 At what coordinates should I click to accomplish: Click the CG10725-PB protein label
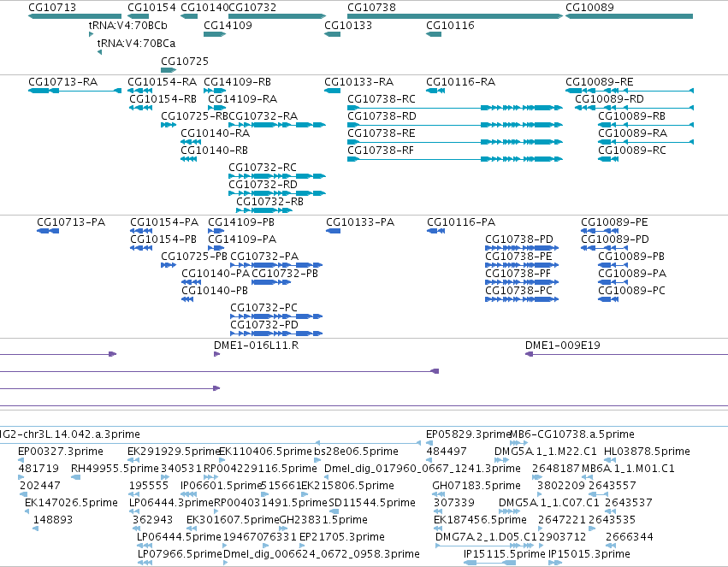pyautogui.click(x=194, y=257)
